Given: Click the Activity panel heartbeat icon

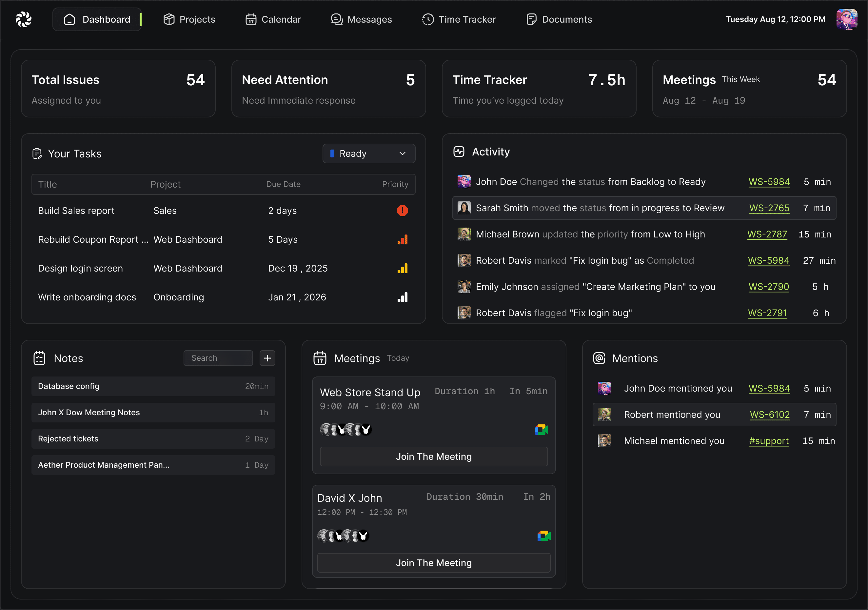Looking at the screenshot, I should pyautogui.click(x=459, y=152).
